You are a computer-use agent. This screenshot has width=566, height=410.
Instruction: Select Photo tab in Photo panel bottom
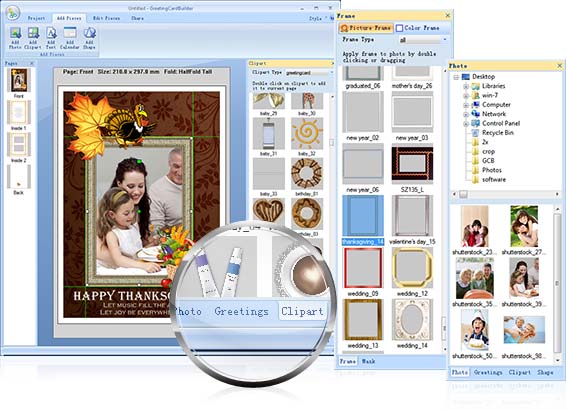[x=460, y=372]
